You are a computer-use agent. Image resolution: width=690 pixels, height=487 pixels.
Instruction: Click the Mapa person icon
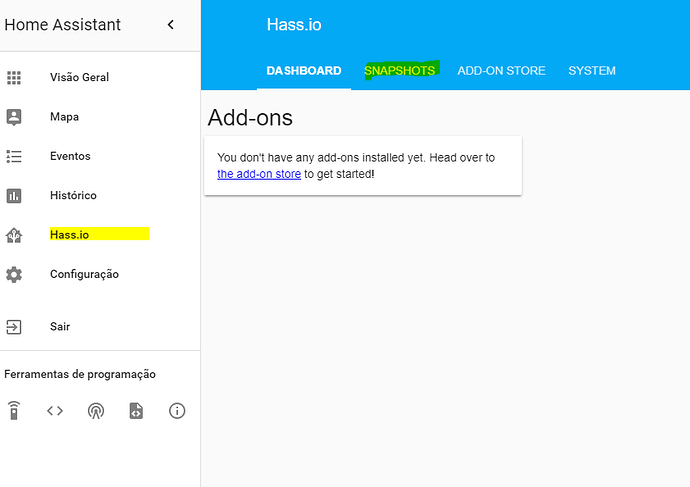coord(14,117)
